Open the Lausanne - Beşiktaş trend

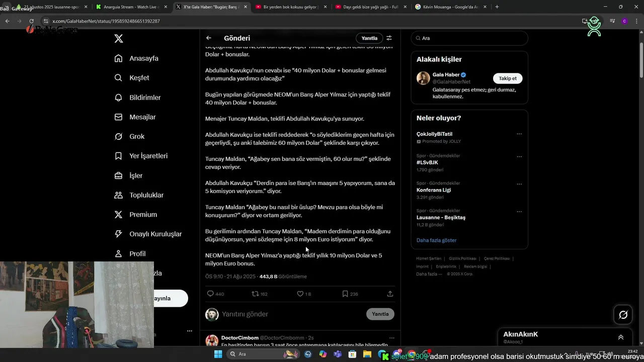click(441, 218)
